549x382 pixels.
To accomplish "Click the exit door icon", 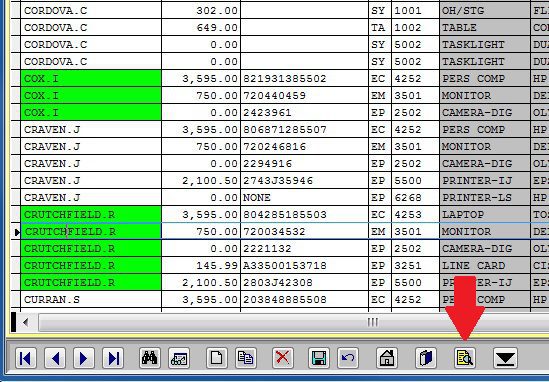I will pos(426,358).
